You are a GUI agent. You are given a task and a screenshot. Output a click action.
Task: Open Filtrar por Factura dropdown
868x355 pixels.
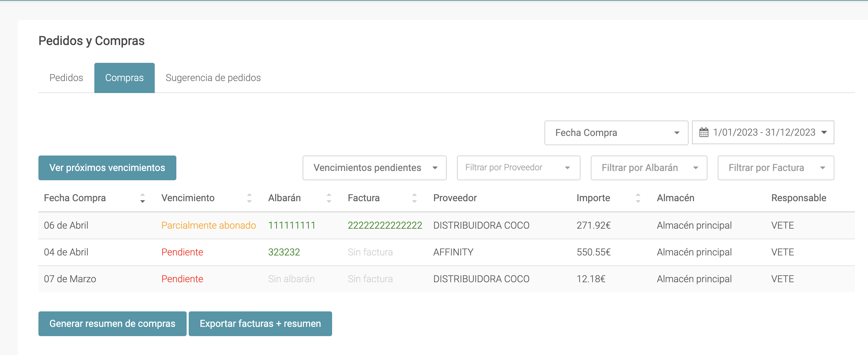click(775, 168)
